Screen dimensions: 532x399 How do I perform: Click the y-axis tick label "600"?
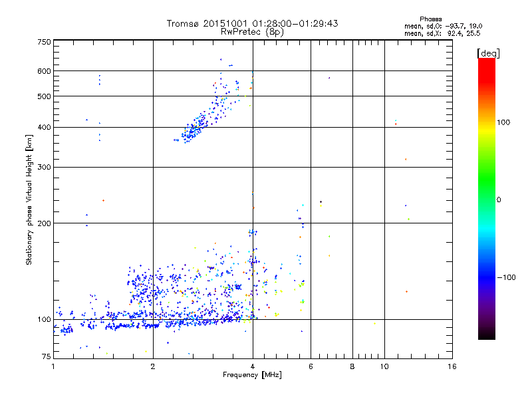click(44, 71)
